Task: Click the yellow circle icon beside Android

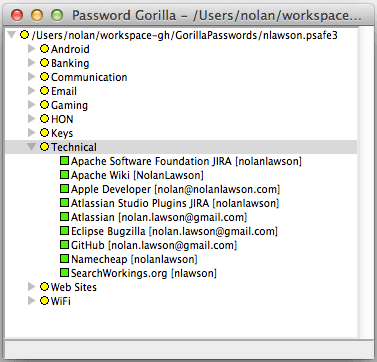Action: pos(44,49)
